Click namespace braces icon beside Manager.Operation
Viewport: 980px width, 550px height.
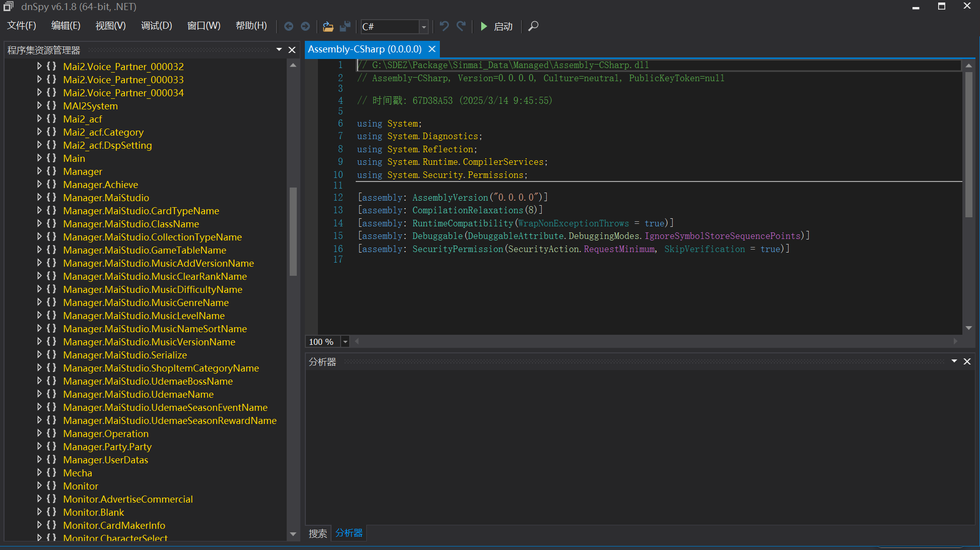51,433
